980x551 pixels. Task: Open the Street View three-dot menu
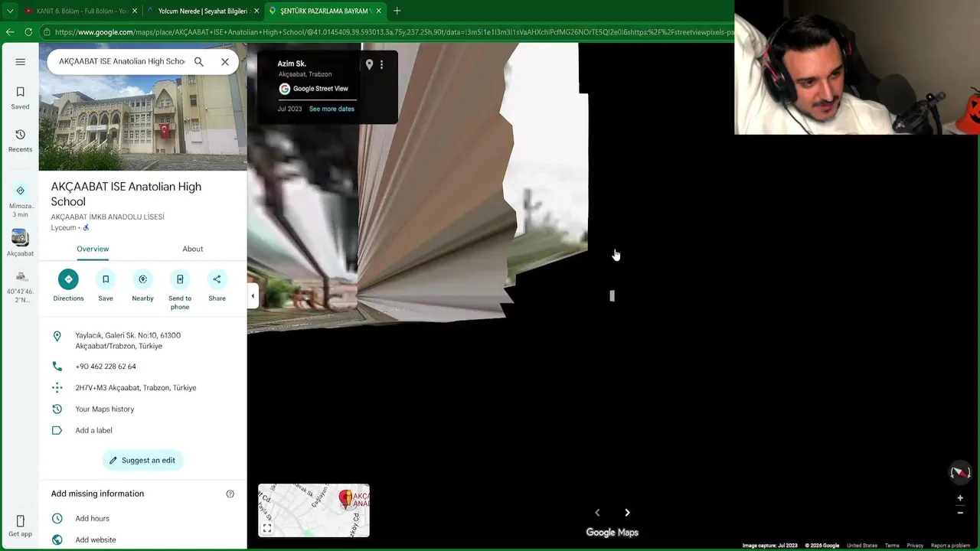[x=381, y=65]
